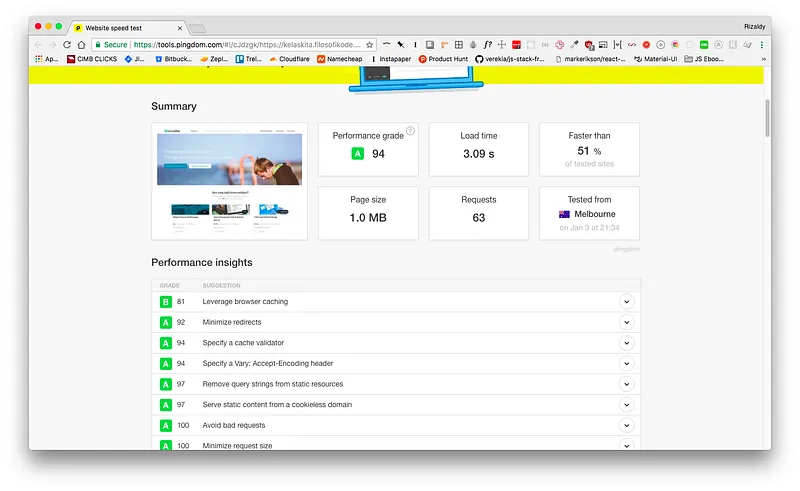Expand Remove query strings from static resources

point(627,384)
